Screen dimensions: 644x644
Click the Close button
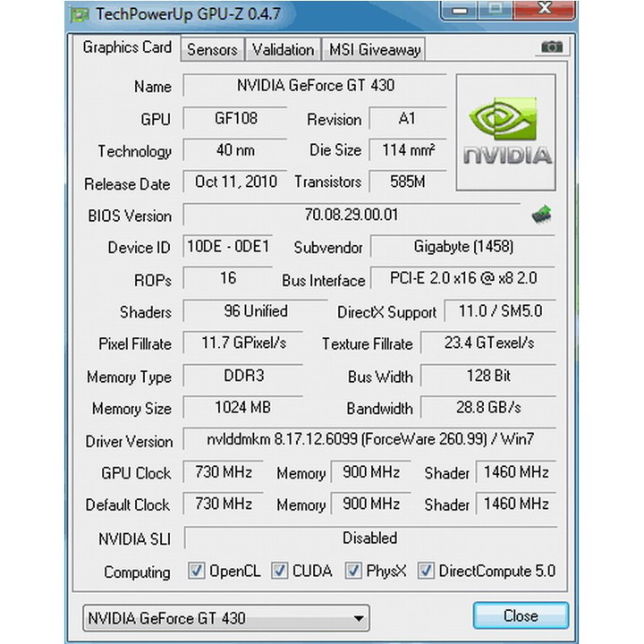pyautogui.click(x=521, y=615)
